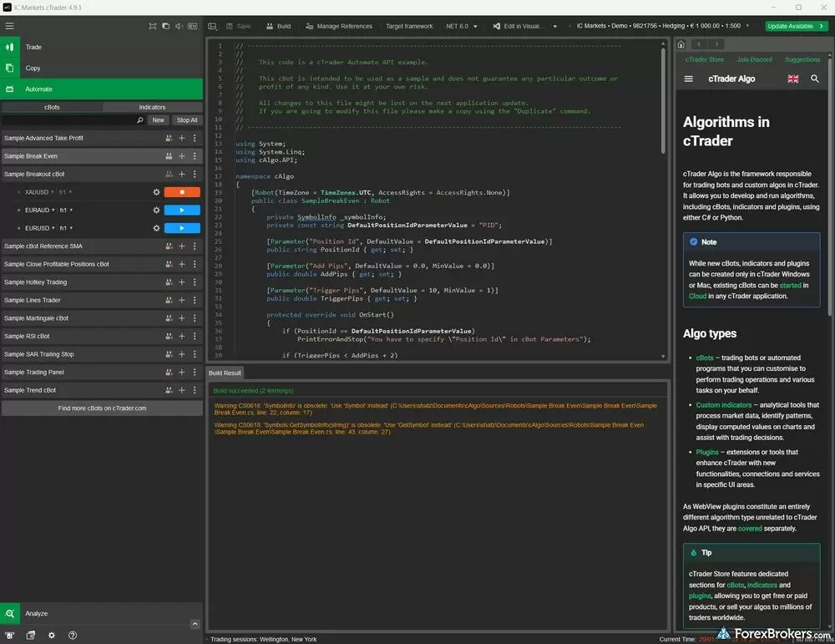Open EURUSD h1 timeframe dropdown
This screenshot has width=835, height=644.
coord(66,228)
